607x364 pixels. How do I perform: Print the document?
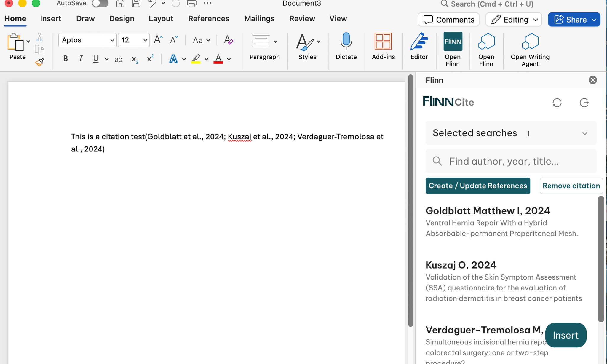point(192,4)
